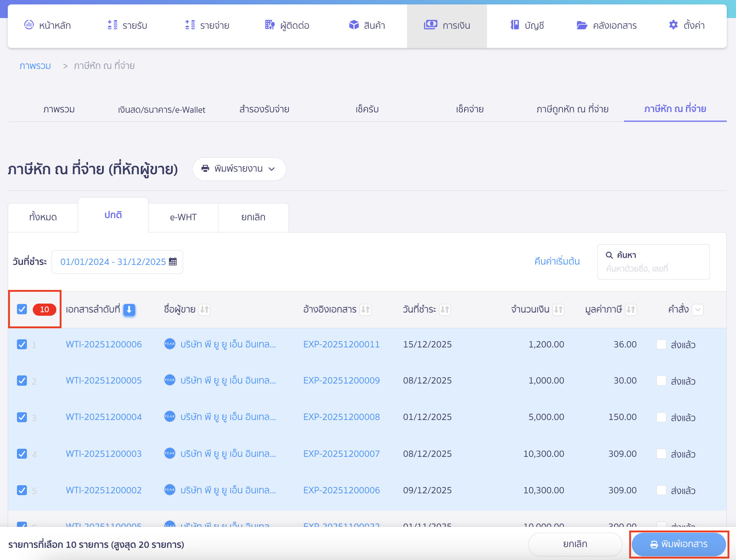Select the สินค้า product box icon
Screen dimensions: 736x560
coord(354,25)
